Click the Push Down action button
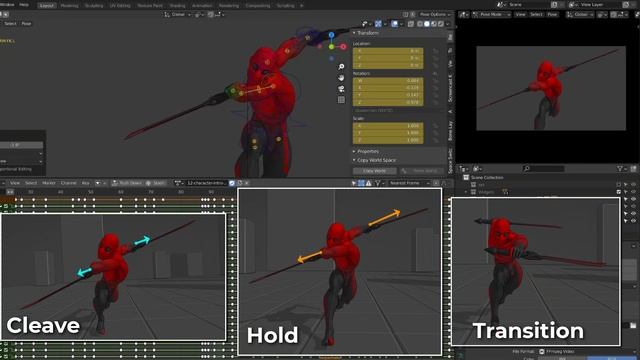Image resolution: width=640 pixels, height=360 pixels. click(x=127, y=183)
